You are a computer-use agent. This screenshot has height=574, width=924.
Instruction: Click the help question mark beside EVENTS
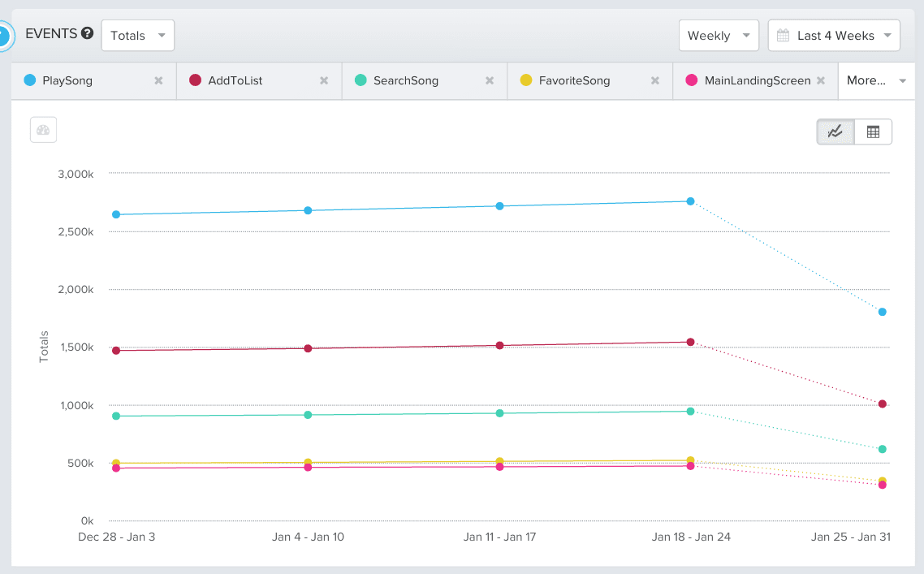tap(87, 34)
